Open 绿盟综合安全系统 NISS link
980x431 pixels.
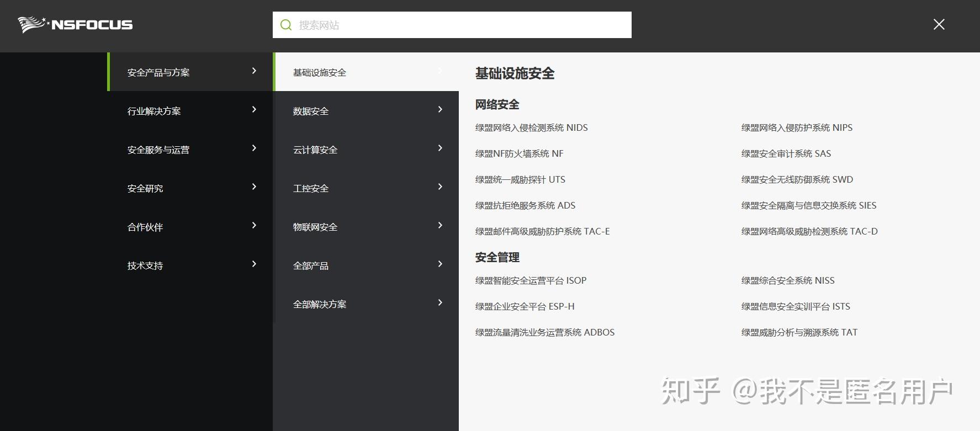[788, 280]
